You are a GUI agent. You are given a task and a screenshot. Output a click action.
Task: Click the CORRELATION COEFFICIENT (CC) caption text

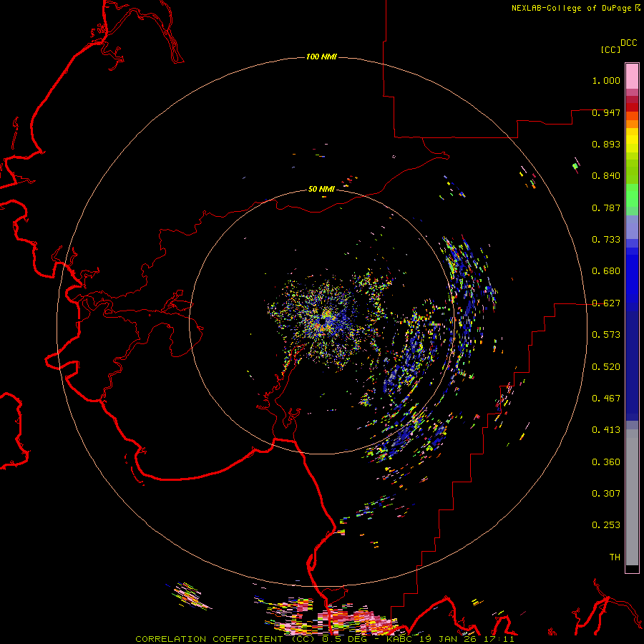click(225, 639)
